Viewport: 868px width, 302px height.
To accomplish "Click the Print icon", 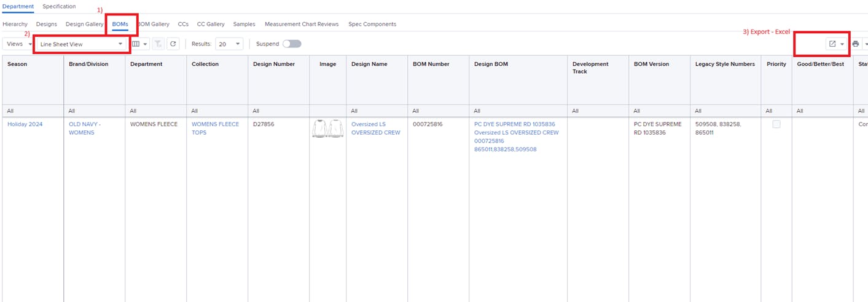I will (x=855, y=44).
